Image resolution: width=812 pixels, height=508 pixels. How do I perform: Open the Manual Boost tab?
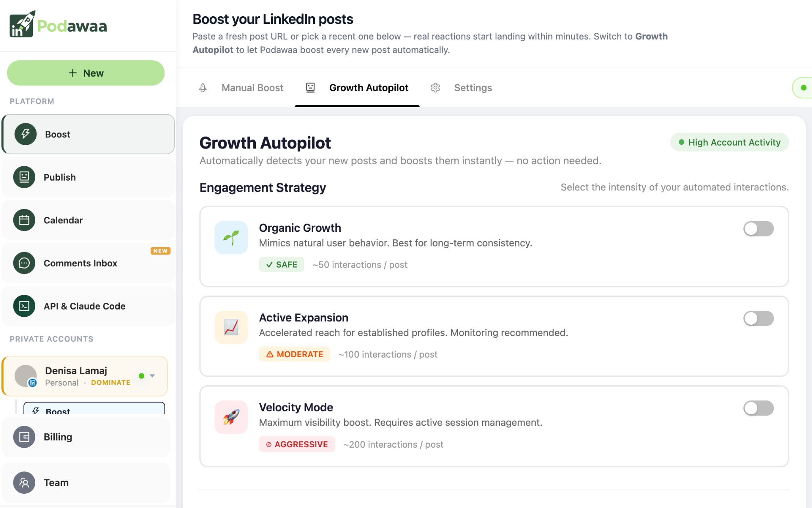click(241, 88)
